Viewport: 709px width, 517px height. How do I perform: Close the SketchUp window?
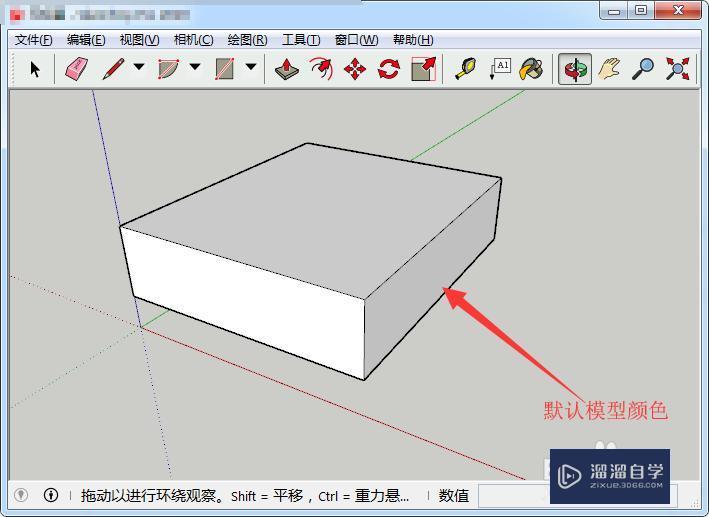click(x=678, y=10)
